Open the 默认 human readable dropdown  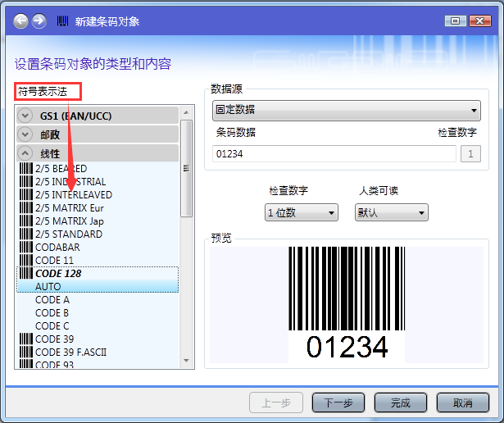coord(392,212)
